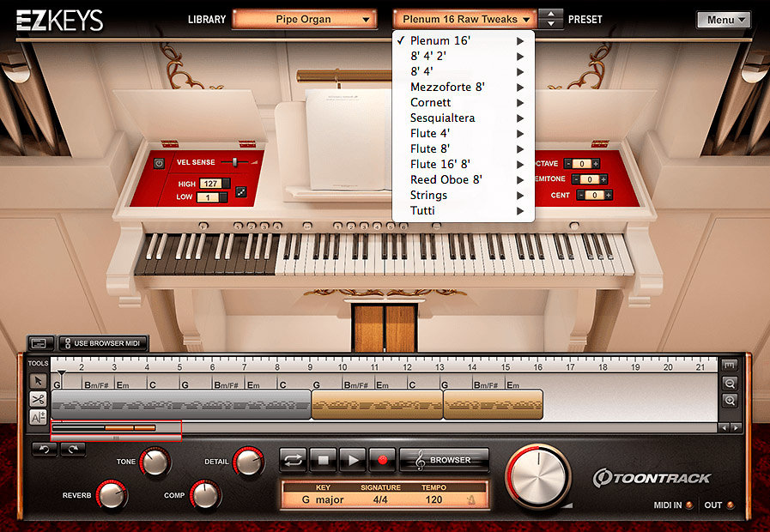The image size is (770, 532).
Task: Click the REVERB knob
Action: pyautogui.click(x=112, y=495)
